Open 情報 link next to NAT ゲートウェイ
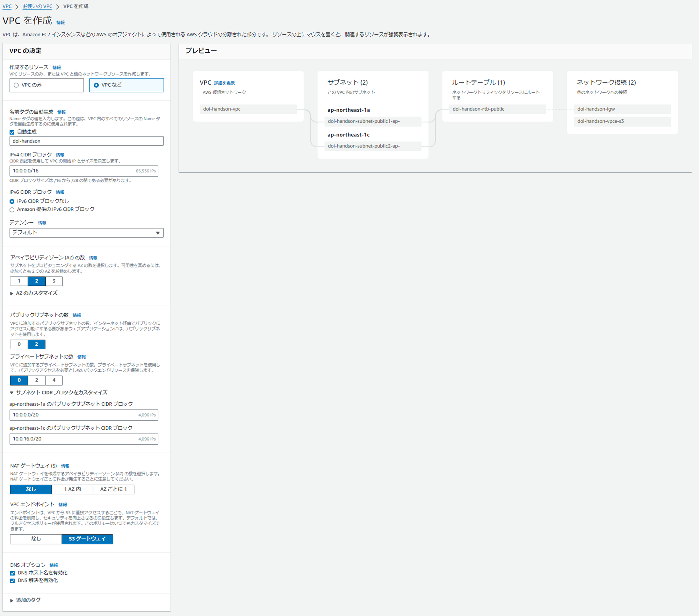The height and width of the screenshot is (616, 699). [65, 466]
